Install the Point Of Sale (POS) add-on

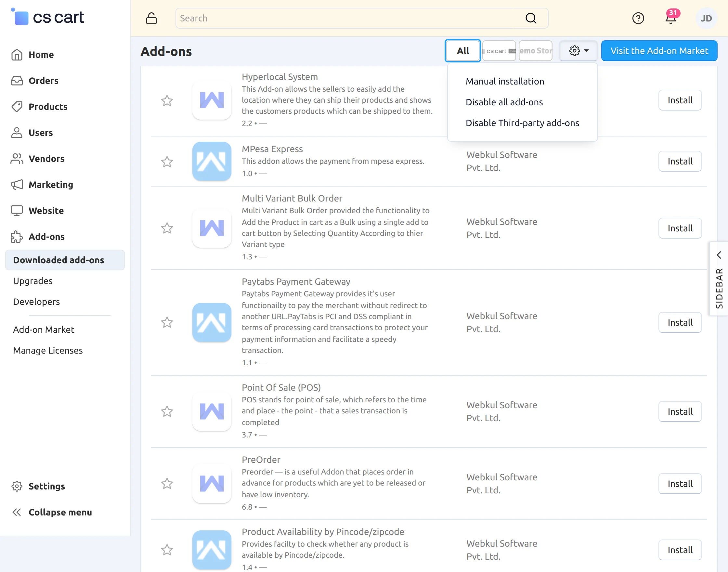pyautogui.click(x=680, y=411)
